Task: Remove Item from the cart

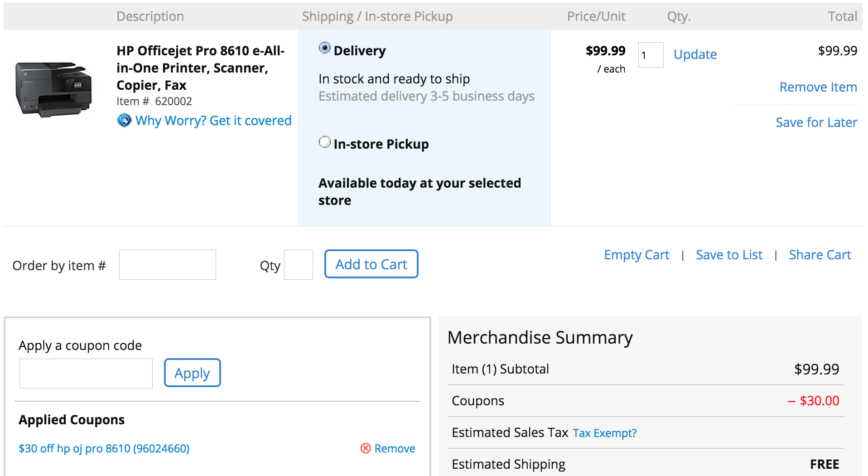Action: (818, 87)
